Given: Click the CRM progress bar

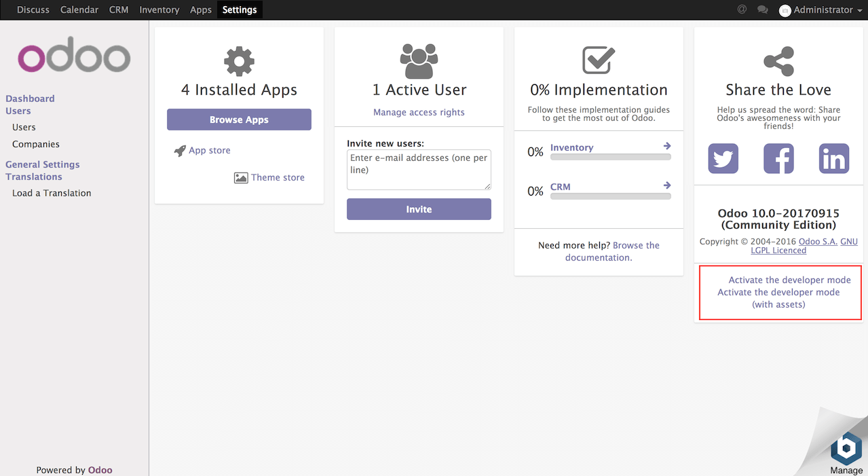Looking at the screenshot, I should [611, 196].
